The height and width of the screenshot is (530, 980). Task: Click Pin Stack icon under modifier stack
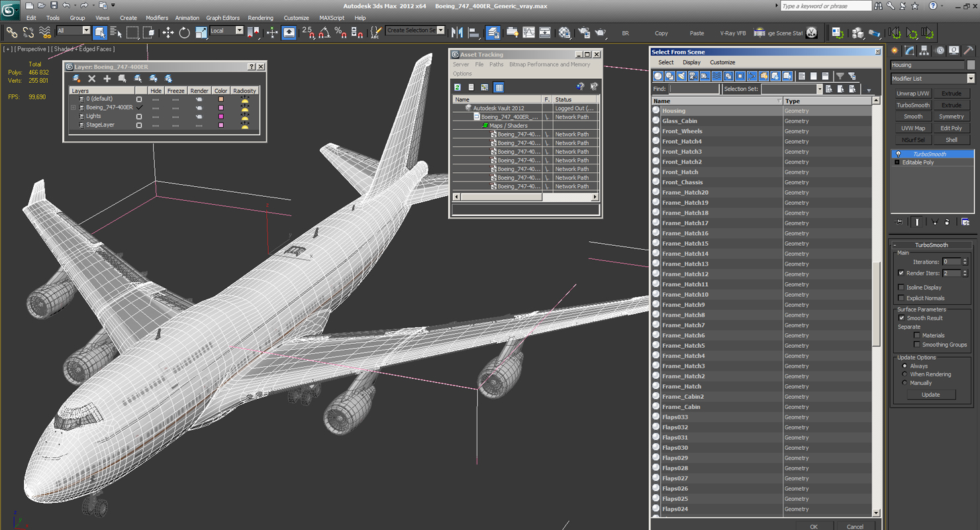tap(899, 222)
